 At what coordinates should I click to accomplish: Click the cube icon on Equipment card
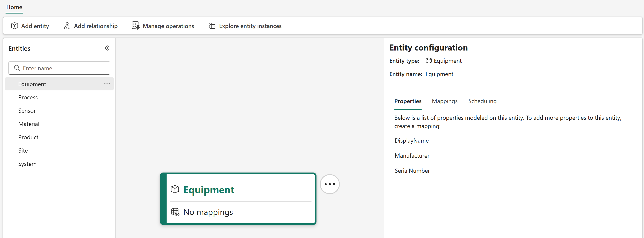pos(175,189)
